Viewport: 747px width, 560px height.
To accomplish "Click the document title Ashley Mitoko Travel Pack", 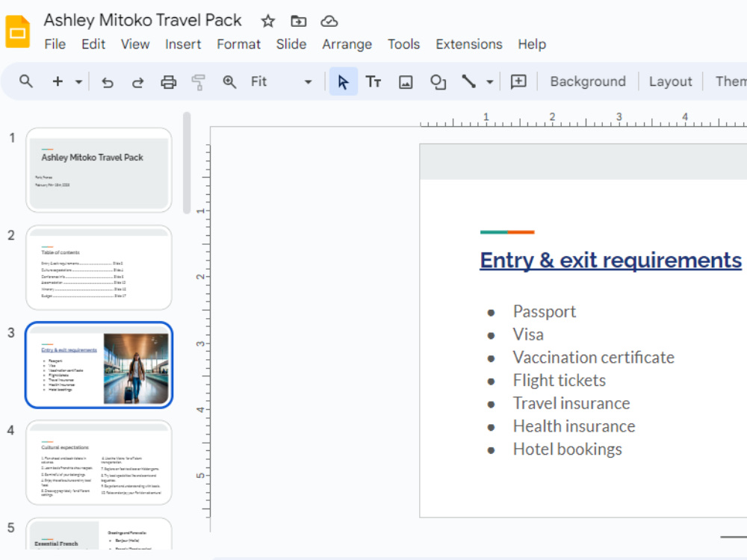I will click(x=143, y=20).
